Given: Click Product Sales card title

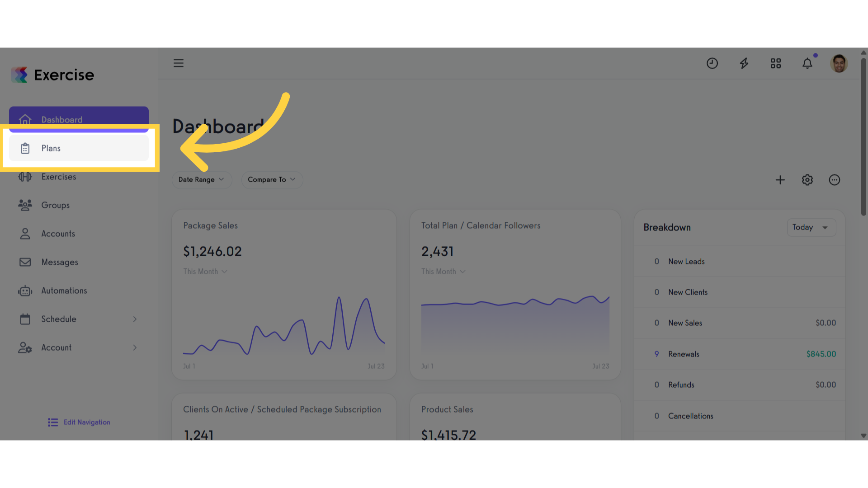Looking at the screenshot, I should click(x=447, y=409).
